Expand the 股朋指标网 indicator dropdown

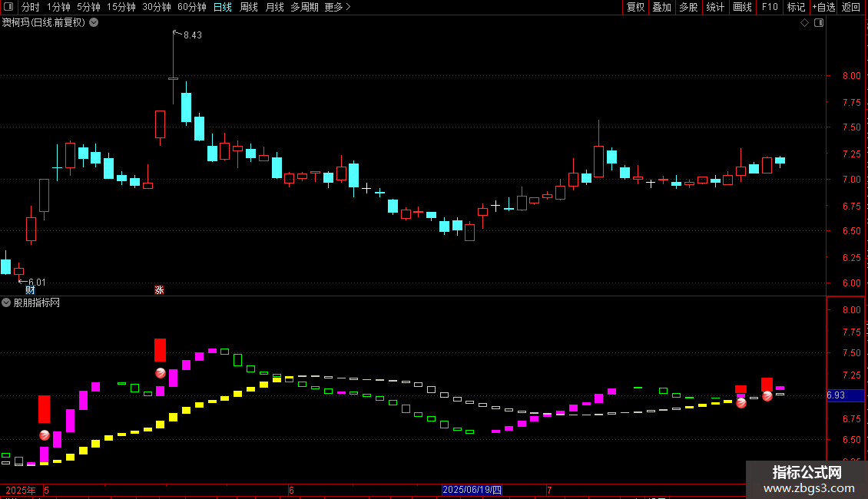coord(6,302)
